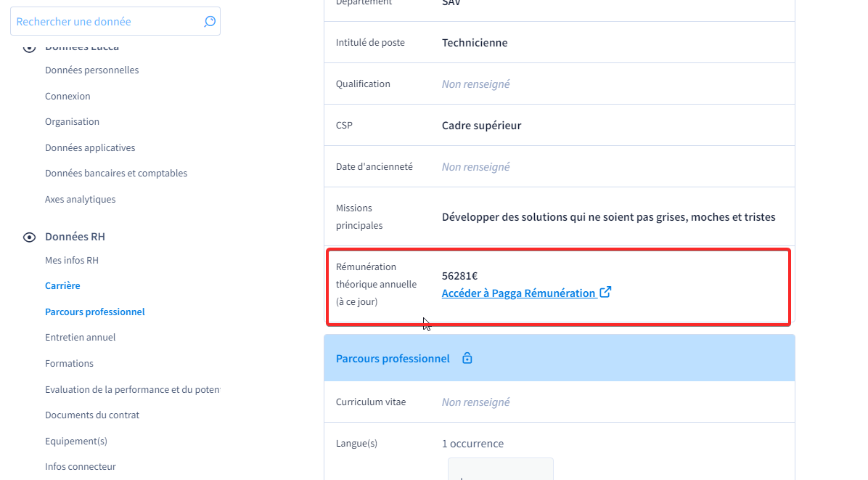This screenshot has height=480, width=868.
Task: Collapse the Parcours professionnel blue header
Action: pyautogui.click(x=559, y=358)
